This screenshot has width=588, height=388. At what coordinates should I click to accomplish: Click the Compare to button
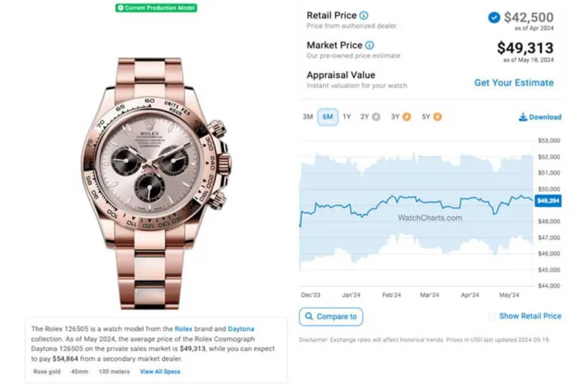click(x=331, y=317)
